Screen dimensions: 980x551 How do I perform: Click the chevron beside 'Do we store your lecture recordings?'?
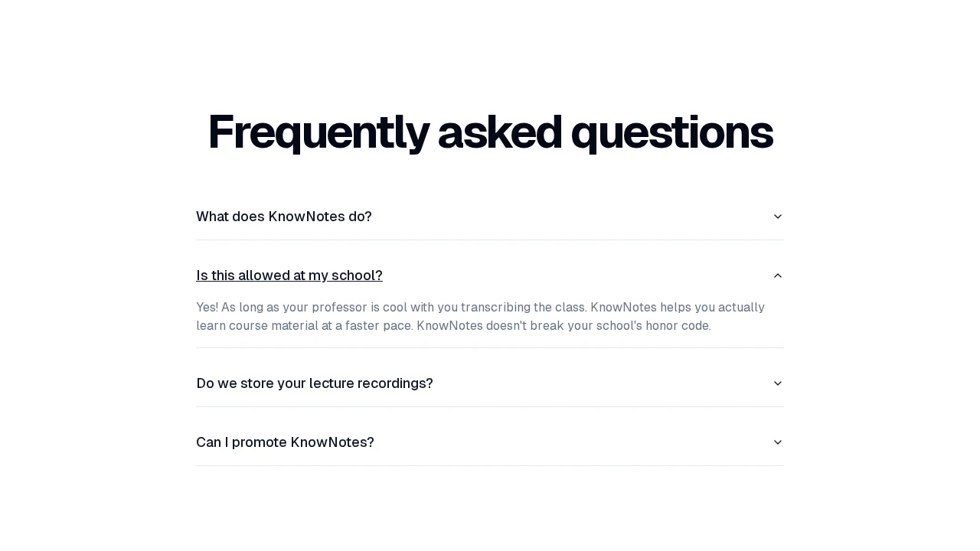click(x=778, y=383)
